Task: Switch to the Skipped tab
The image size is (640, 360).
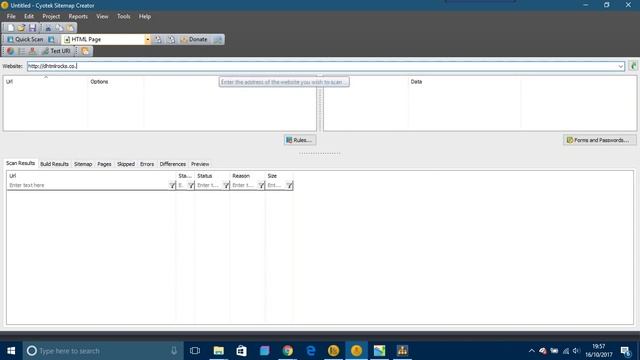Action: (x=126, y=164)
